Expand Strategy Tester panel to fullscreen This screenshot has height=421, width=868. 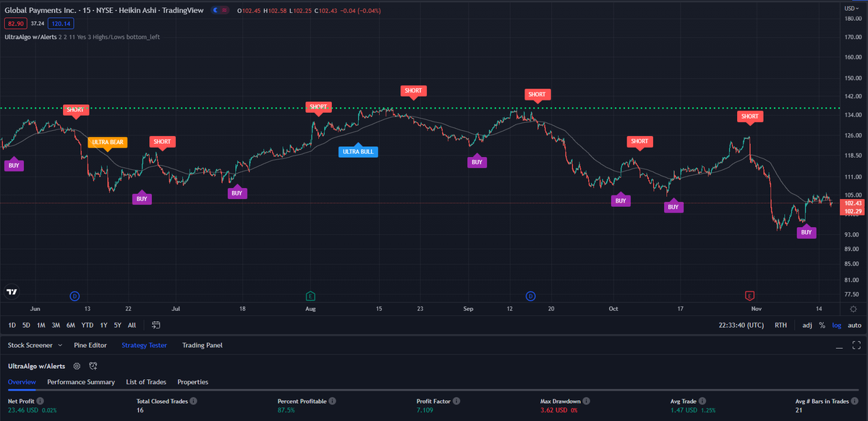click(x=856, y=346)
